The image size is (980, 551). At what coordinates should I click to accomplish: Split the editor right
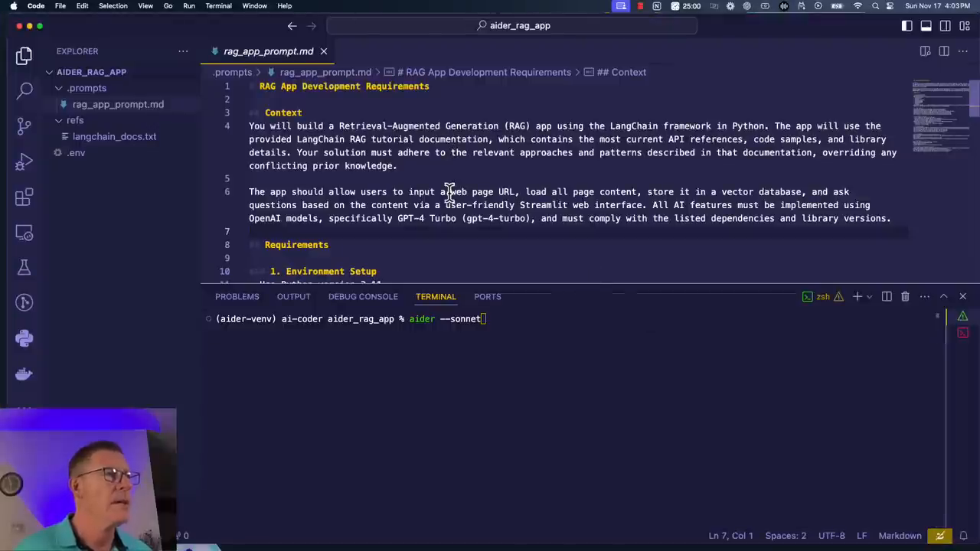[x=944, y=51]
